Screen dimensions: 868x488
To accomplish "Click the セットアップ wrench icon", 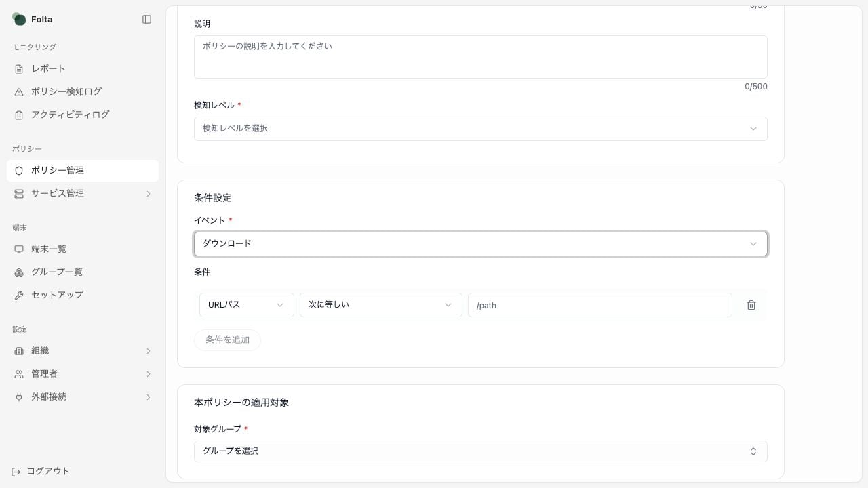I will click(19, 296).
